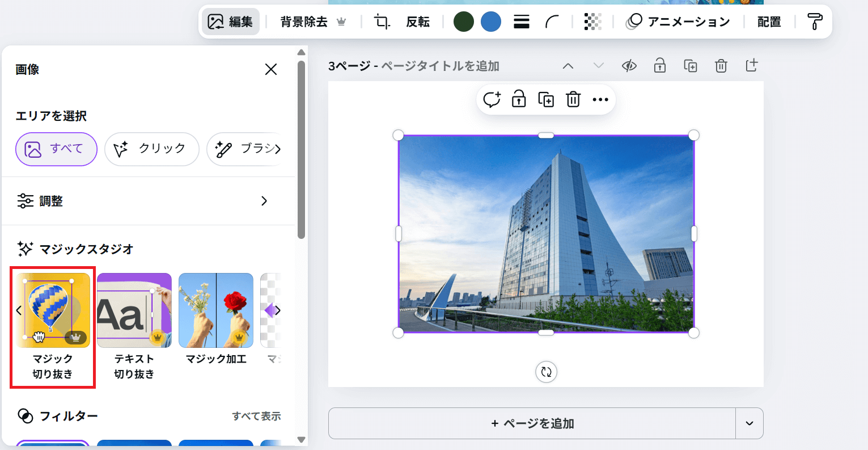The width and height of the screenshot is (868, 450).
Task: Hide page with the eye icon
Action: click(629, 66)
